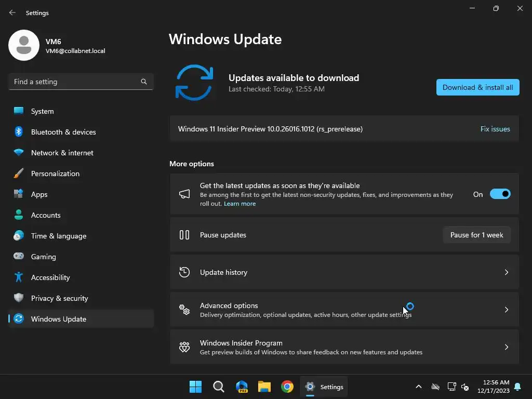Click the Windows Insider Program icon

(x=184, y=347)
